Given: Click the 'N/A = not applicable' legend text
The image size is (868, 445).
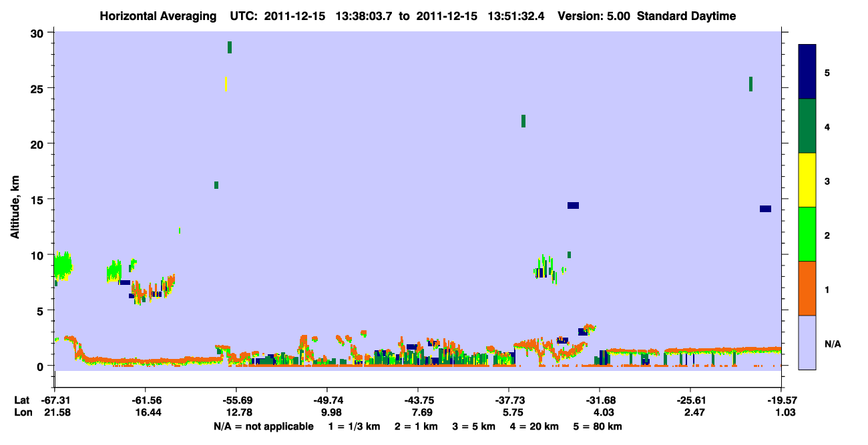Looking at the screenshot, I should coord(263,426).
